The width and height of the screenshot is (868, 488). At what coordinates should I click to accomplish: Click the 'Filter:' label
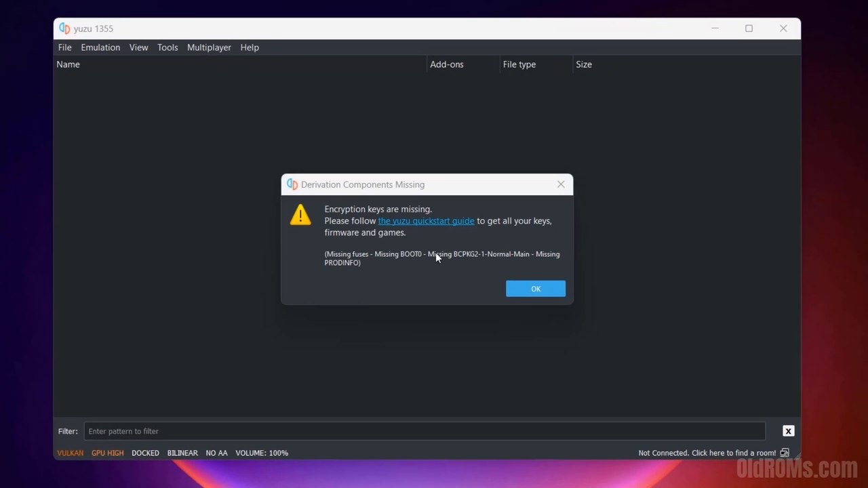click(x=68, y=431)
